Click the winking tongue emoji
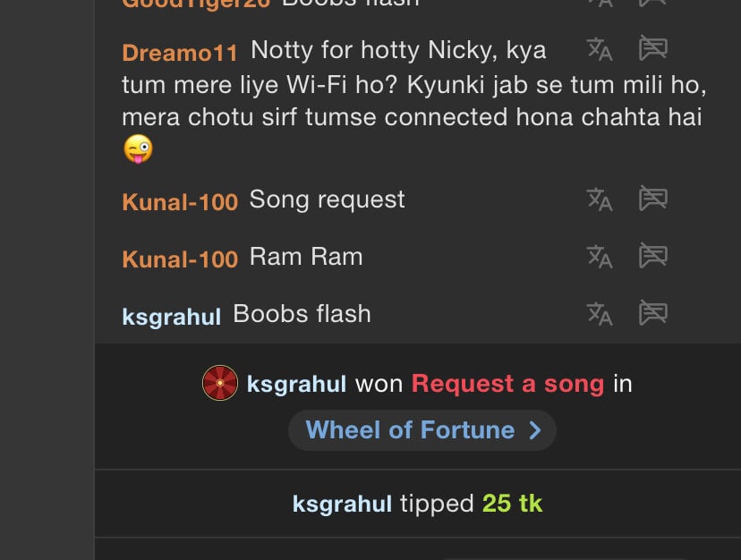This screenshot has width=741, height=560. point(138,148)
